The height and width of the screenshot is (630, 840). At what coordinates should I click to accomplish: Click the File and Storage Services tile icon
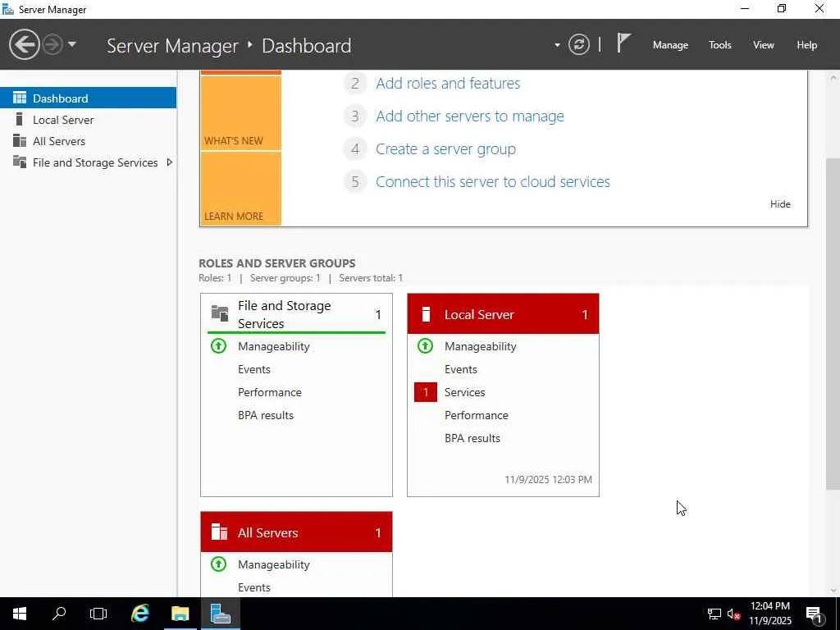[220, 313]
